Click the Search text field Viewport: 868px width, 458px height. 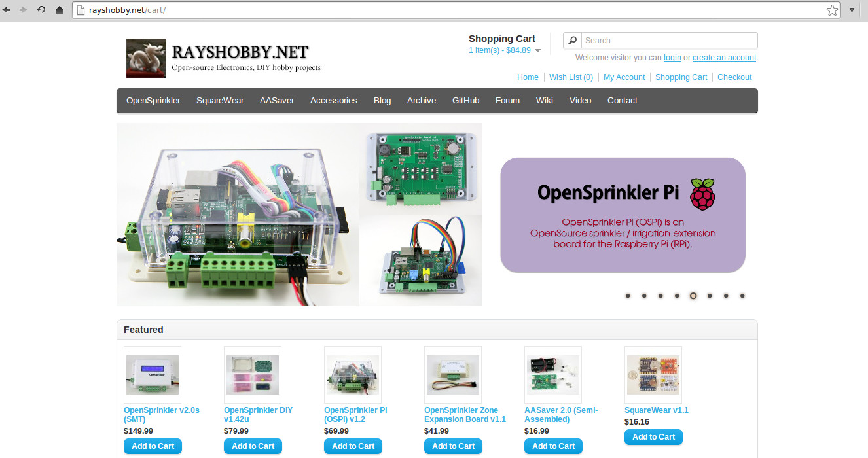click(x=670, y=41)
